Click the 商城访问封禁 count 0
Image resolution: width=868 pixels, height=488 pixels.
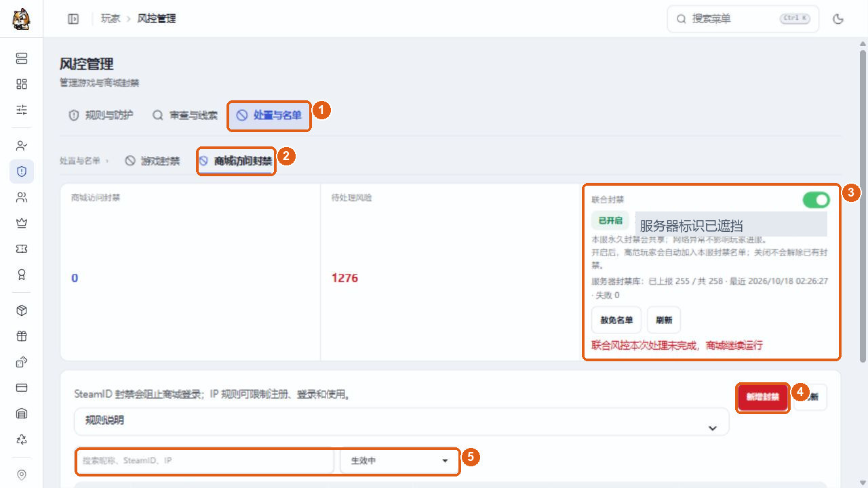(x=75, y=278)
